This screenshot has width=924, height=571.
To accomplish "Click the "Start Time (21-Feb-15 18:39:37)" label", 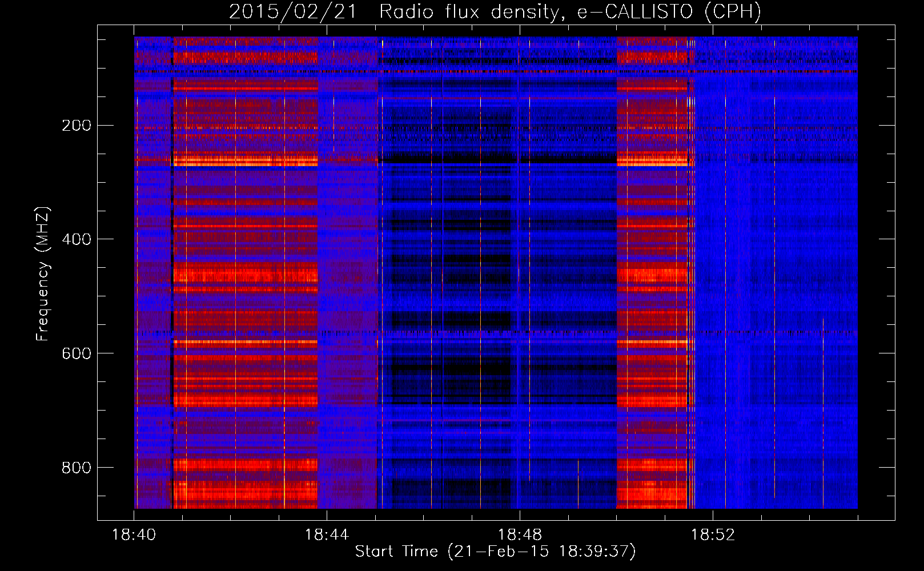I will 495,552.
